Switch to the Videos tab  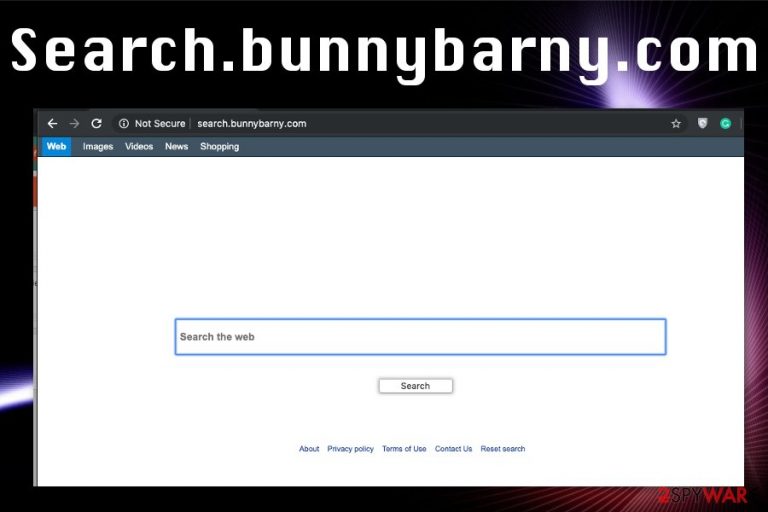pos(139,146)
